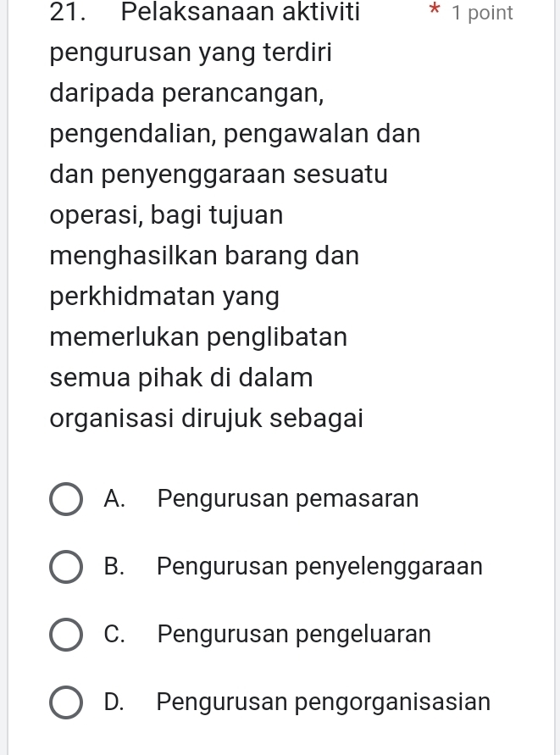Click the question number '21.'
Screen dimensions: 560x755
[x=68, y=12]
